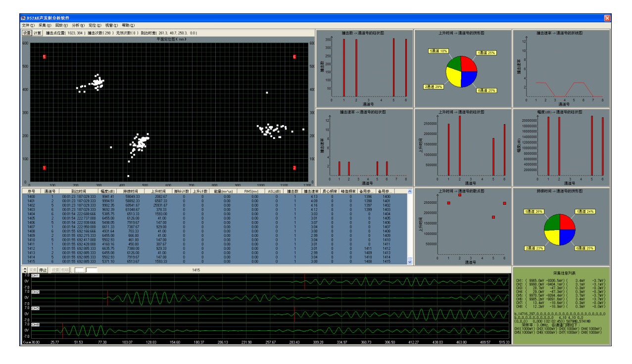
Task: Click the 质心频率 column header
Action: [330, 190]
